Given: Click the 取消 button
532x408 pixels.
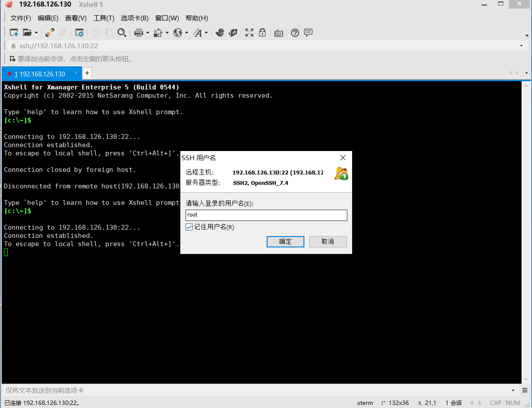Looking at the screenshot, I should pos(328,242).
